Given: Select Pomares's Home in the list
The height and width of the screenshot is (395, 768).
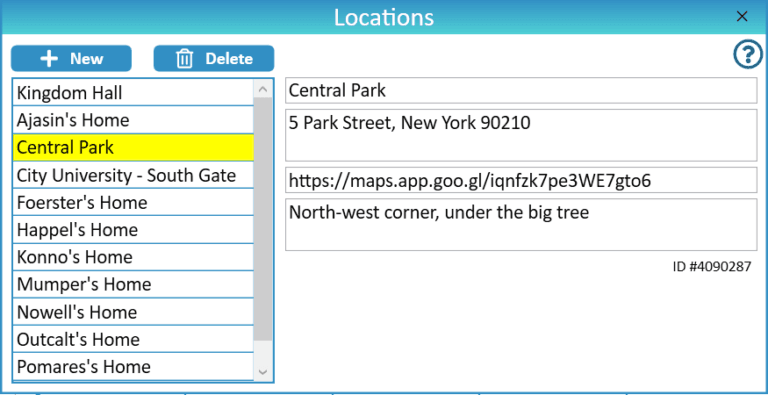Looking at the screenshot, I should pos(133,367).
